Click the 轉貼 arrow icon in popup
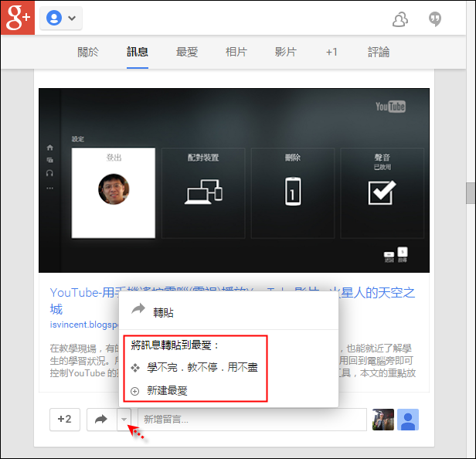The image size is (476, 459). (x=138, y=309)
